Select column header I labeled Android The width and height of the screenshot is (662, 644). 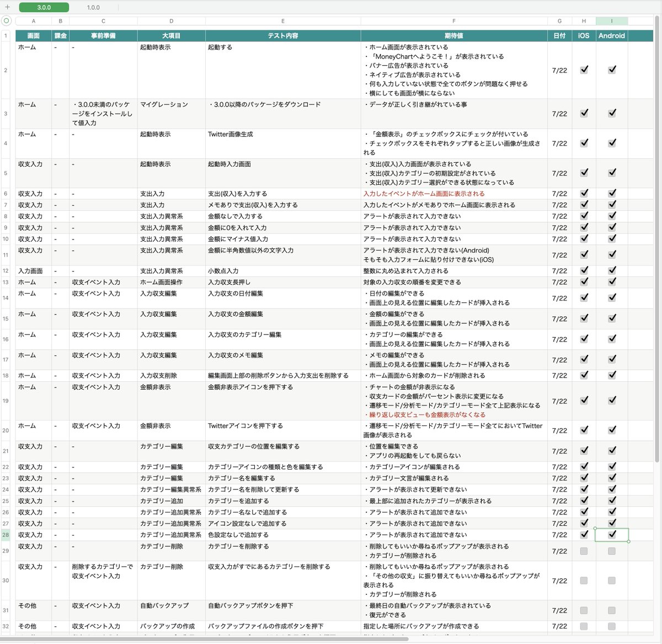[612, 20]
